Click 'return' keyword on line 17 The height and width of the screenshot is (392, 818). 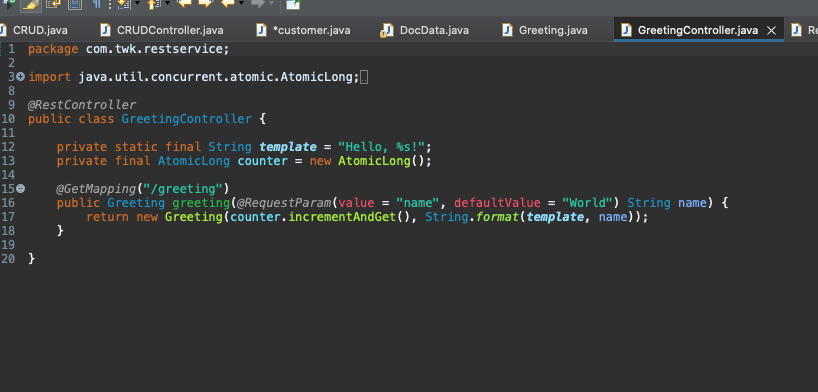107,217
